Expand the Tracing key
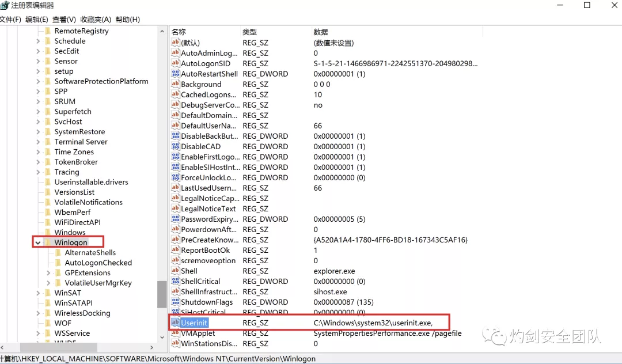Image resolution: width=622 pixels, height=364 pixels. (38, 172)
